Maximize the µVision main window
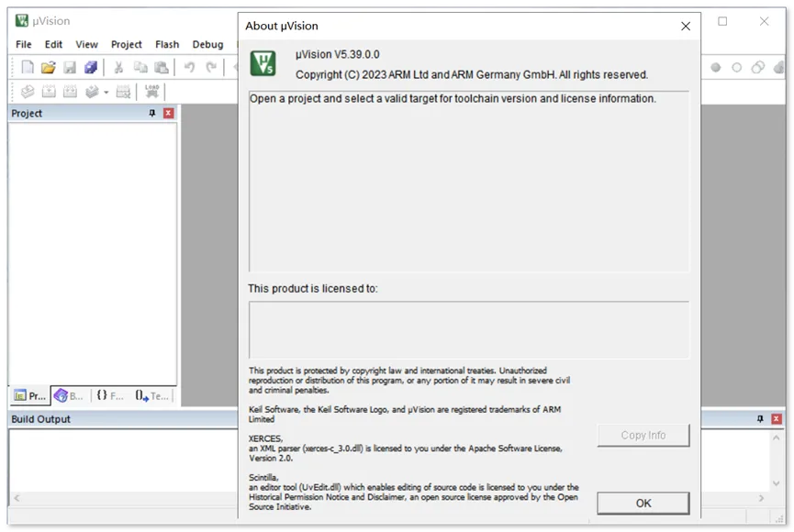Image resolution: width=794 pixels, height=532 pixels. coord(722,21)
